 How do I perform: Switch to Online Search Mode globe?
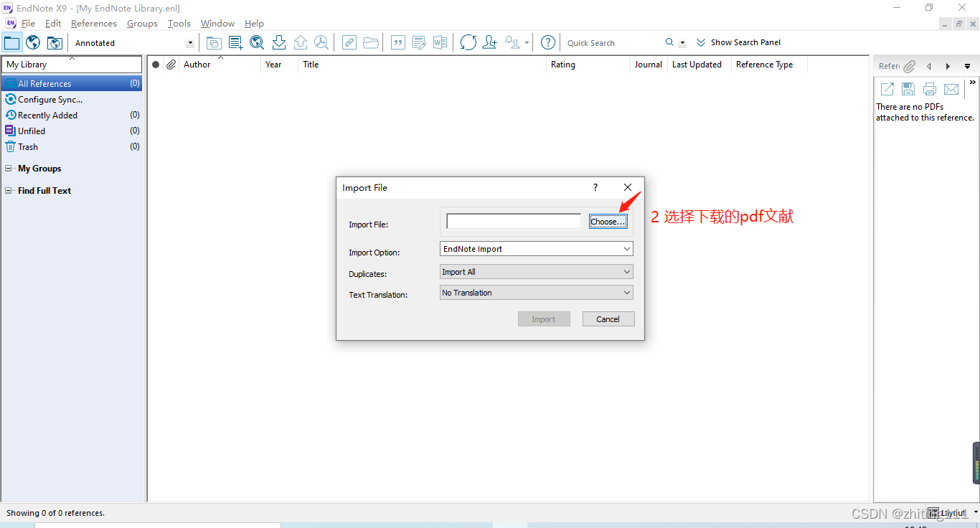tap(33, 42)
